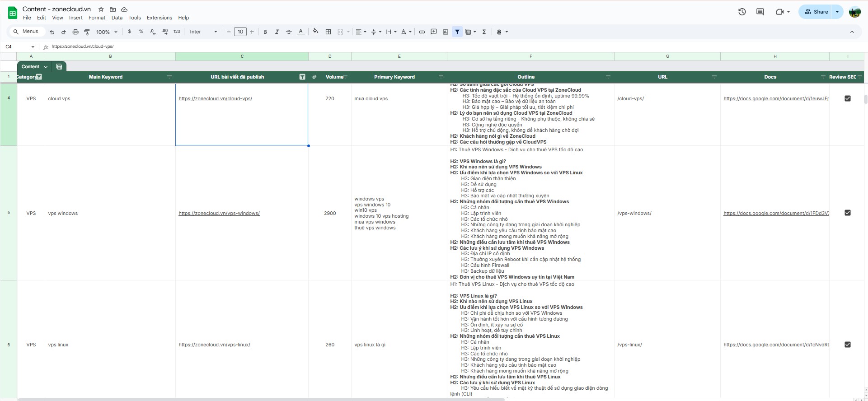This screenshot has height=401, width=868.
Task: Collapse the toolbar with chevron
Action: click(x=852, y=32)
